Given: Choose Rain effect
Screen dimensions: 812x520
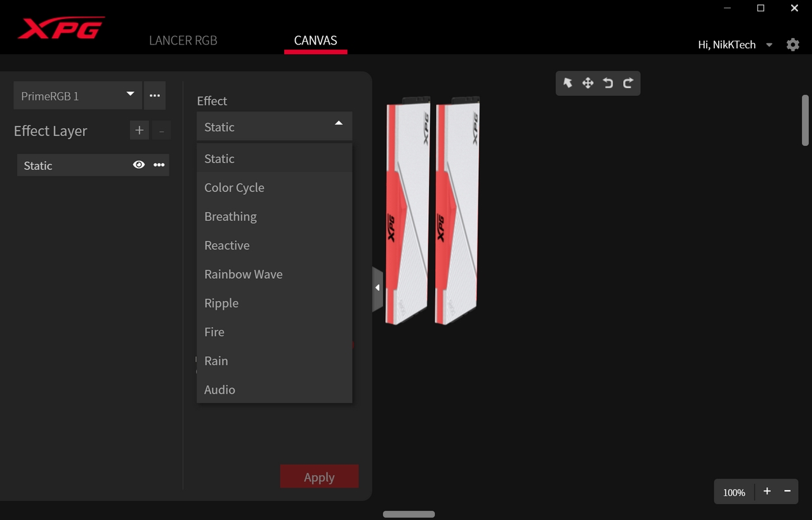Looking at the screenshot, I should 274,361.
